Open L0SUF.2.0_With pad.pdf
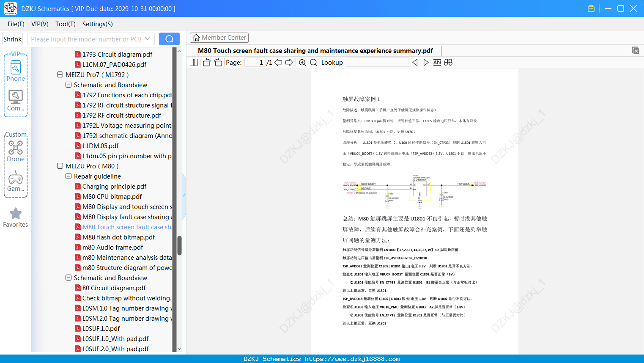 point(115,349)
